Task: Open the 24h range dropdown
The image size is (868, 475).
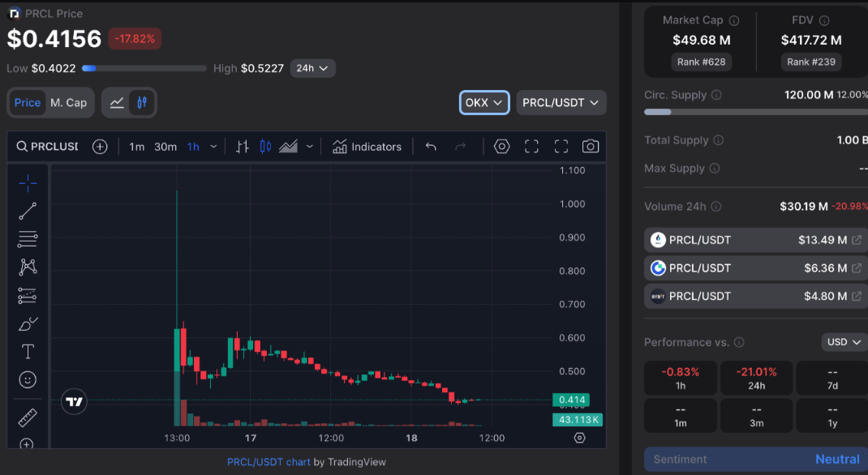Action: (x=312, y=69)
